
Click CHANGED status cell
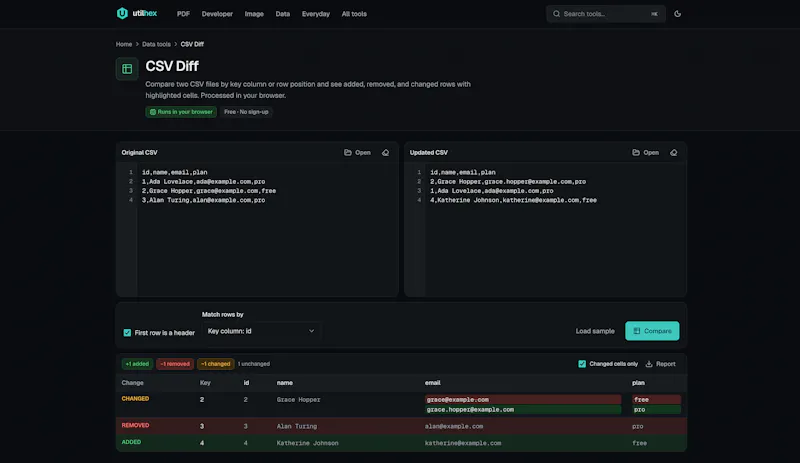(x=135, y=399)
